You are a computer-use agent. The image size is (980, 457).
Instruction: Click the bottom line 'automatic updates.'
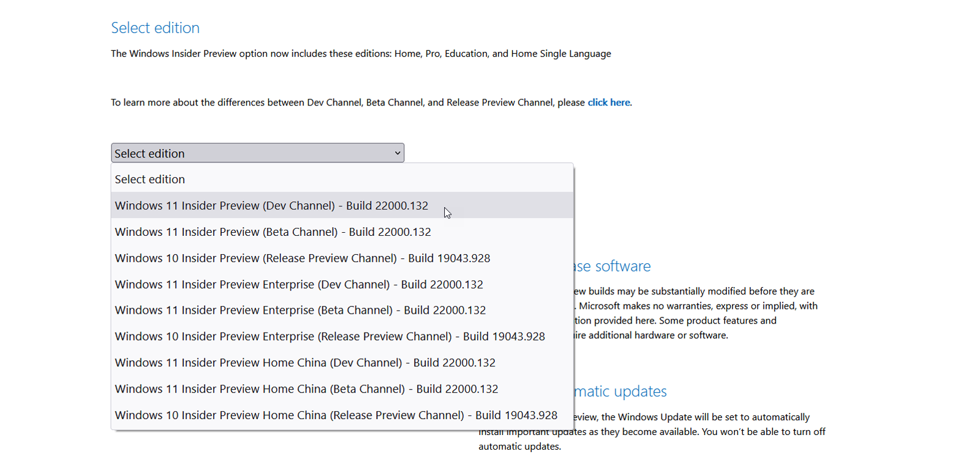coord(519,447)
